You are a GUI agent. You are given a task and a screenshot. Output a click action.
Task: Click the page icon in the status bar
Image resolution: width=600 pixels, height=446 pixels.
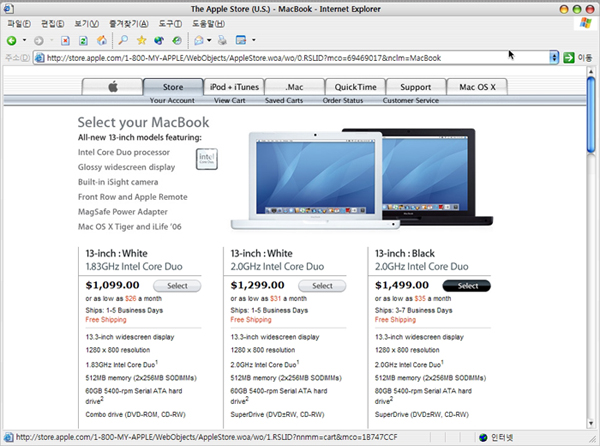point(8,437)
